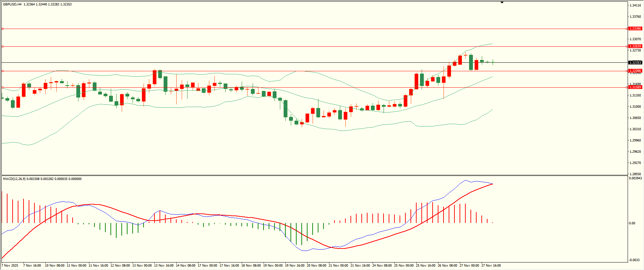Click the 1.34110 price scale value

[x=635, y=5]
